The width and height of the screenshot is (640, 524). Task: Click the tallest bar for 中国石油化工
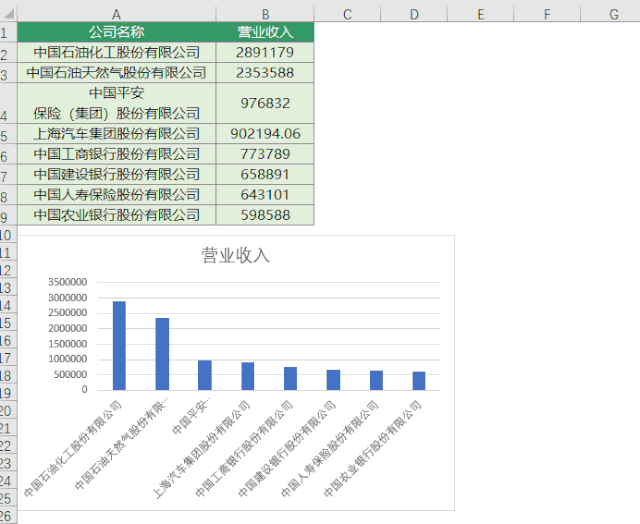pos(119,346)
